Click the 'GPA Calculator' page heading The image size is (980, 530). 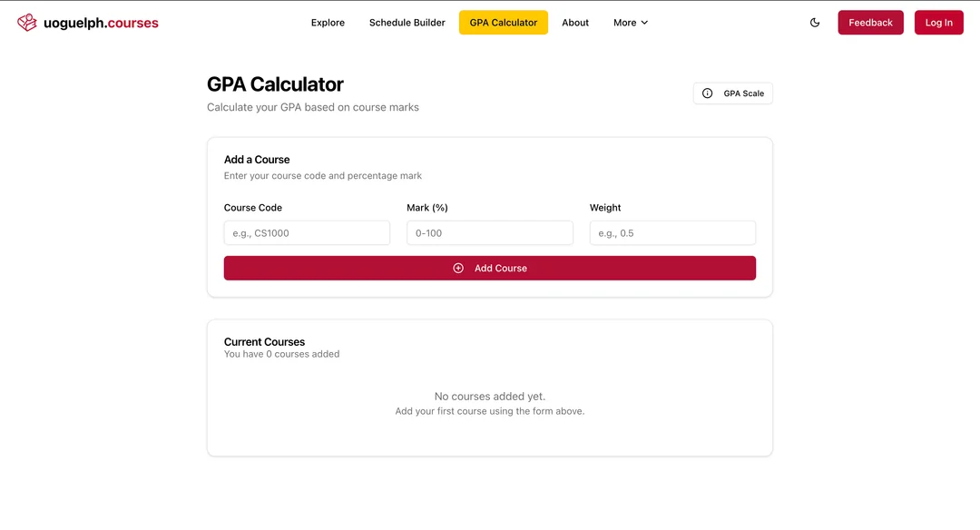[275, 84]
